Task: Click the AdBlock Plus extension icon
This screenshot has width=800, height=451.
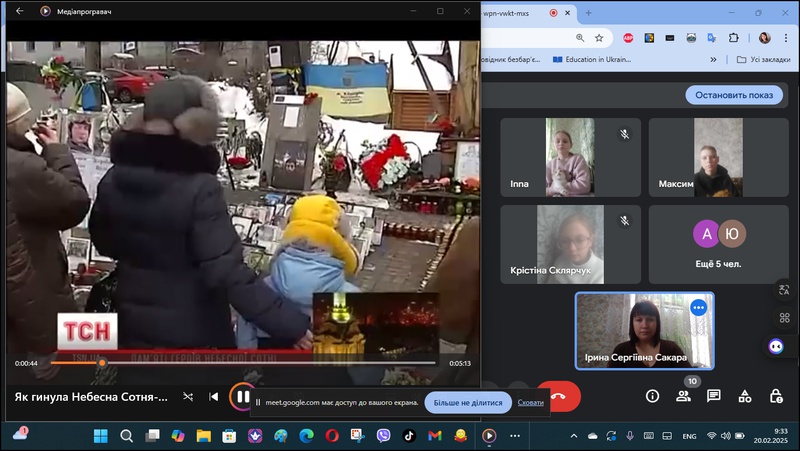Action: [628, 37]
